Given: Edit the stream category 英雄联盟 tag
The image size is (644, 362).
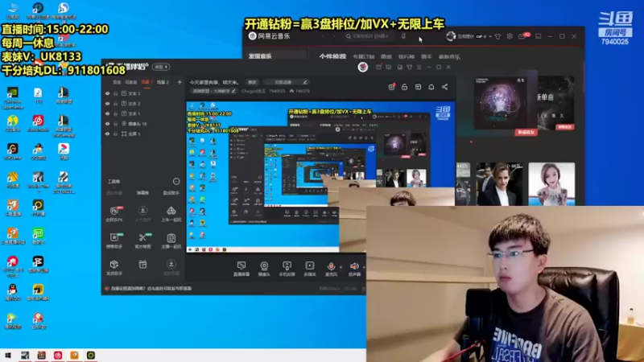Looking at the screenshot, I should [213, 91].
